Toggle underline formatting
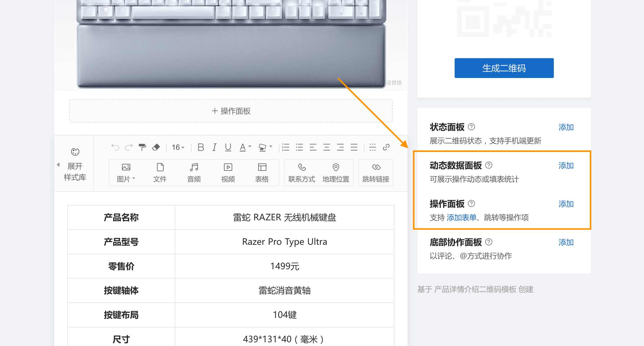The width and height of the screenshot is (644, 346). click(x=228, y=147)
